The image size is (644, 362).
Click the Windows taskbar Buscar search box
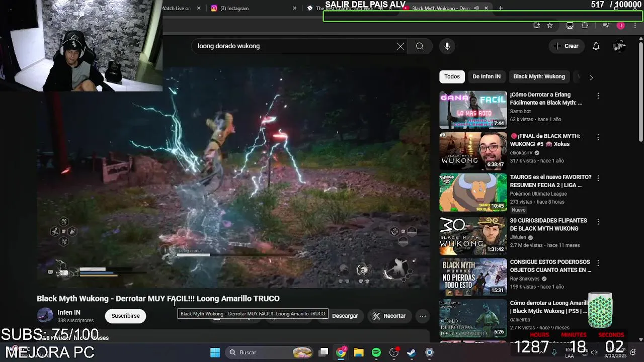point(270,352)
